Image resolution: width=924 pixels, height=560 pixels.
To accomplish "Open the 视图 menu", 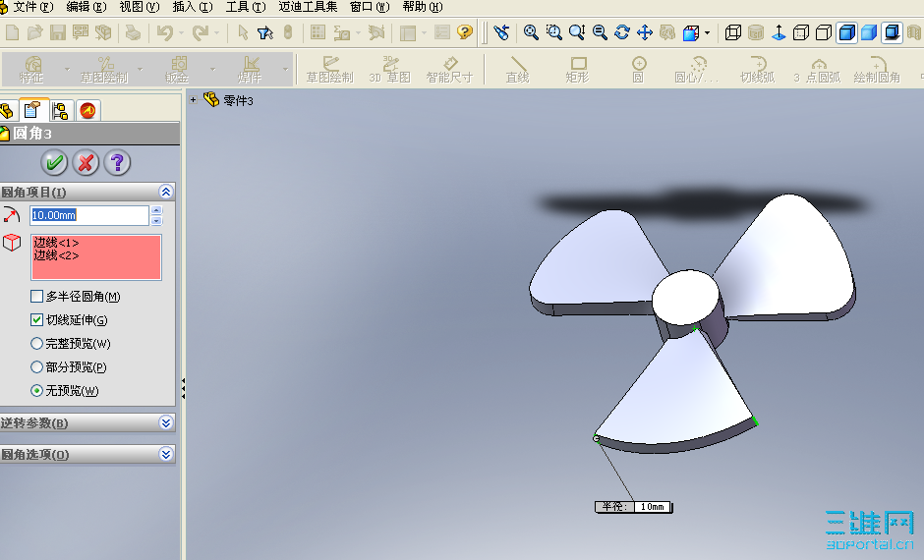I will pos(139,7).
